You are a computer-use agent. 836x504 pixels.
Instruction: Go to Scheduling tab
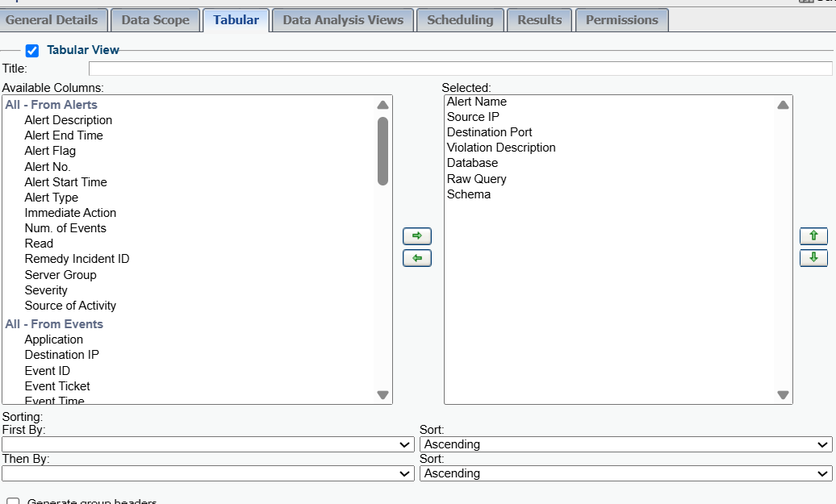(x=460, y=20)
